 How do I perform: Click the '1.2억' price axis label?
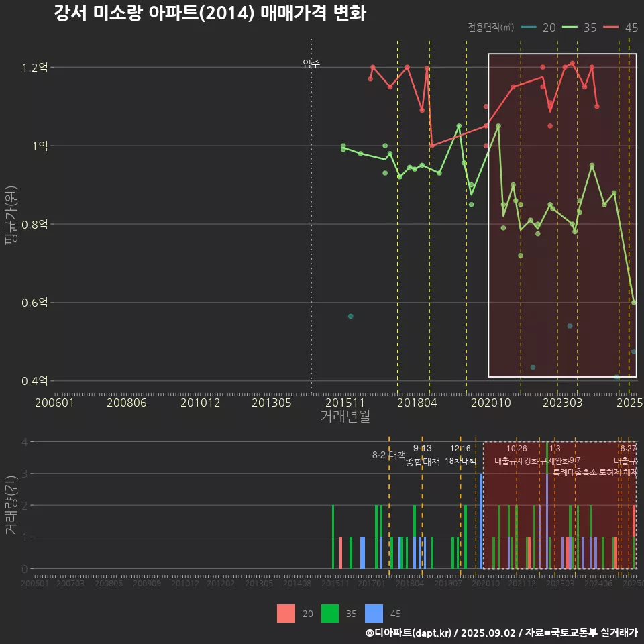(x=35, y=67)
